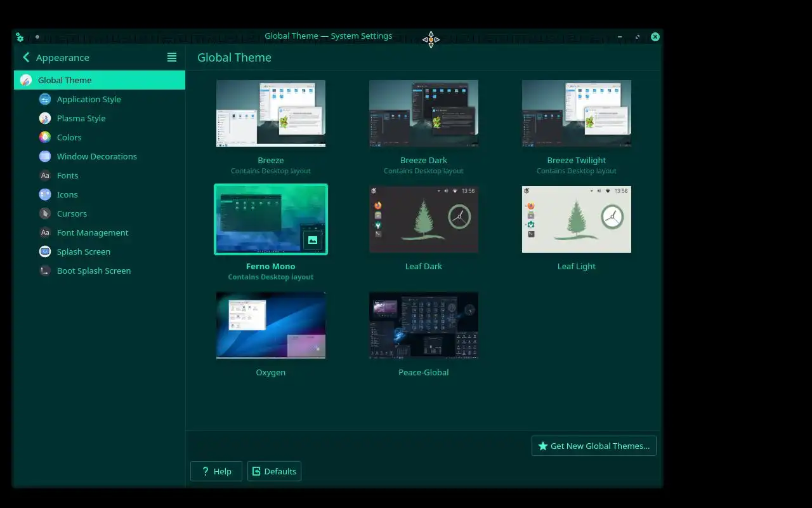Go back using the Appearance arrow
The width and height of the screenshot is (812, 508).
26,57
